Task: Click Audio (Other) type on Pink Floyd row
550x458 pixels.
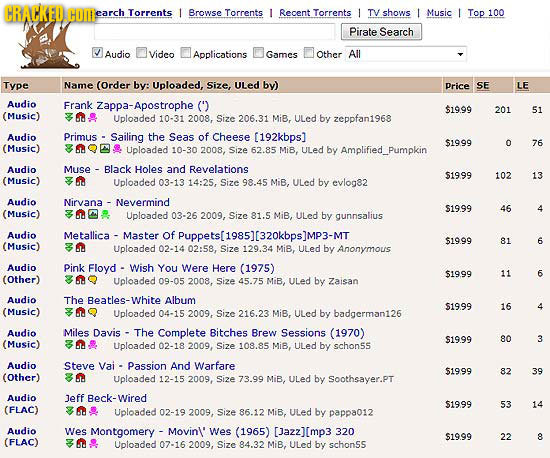Action: point(21,274)
